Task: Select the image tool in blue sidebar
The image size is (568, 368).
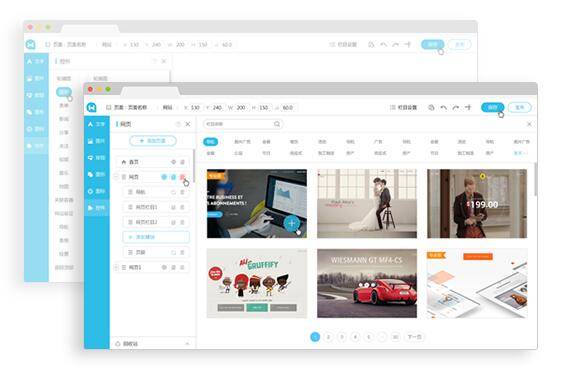Action: point(96,141)
